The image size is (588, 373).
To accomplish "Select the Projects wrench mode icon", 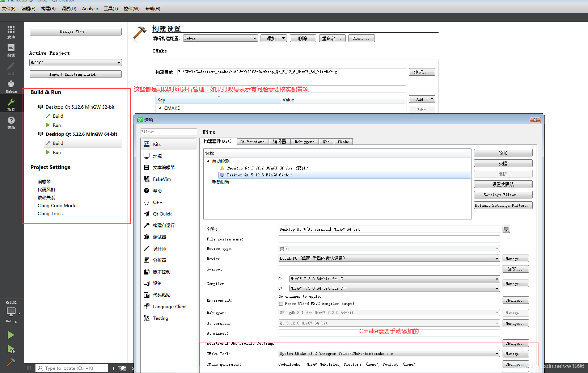I will click(x=11, y=104).
